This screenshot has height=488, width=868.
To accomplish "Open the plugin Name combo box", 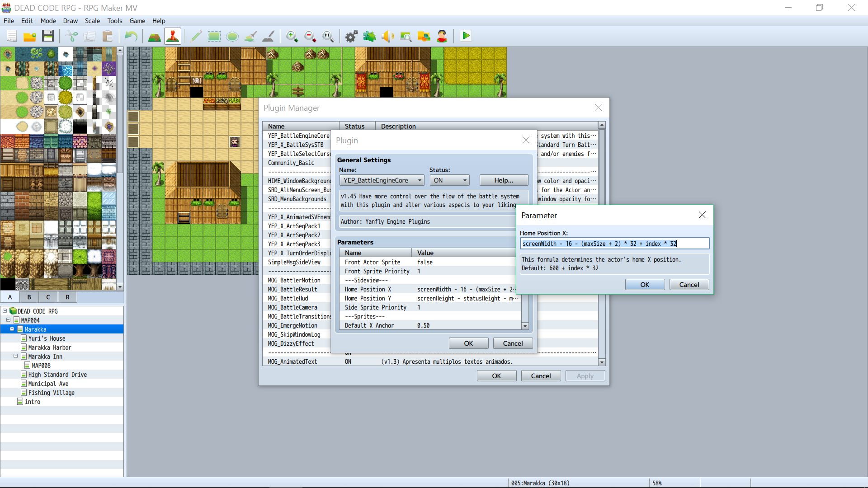I will pos(382,180).
